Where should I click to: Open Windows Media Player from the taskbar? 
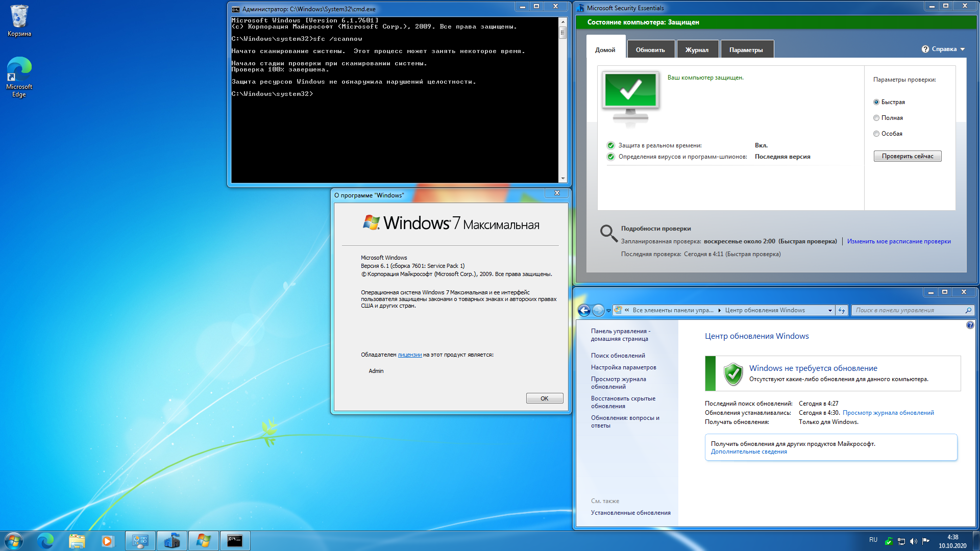tap(107, 541)
